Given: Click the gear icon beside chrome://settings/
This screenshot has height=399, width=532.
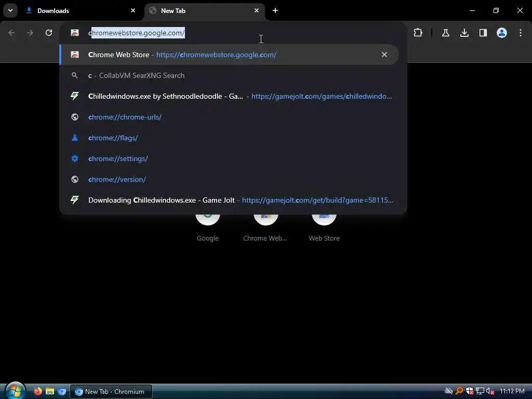Looking at the screenshot, I should [75, 158].
